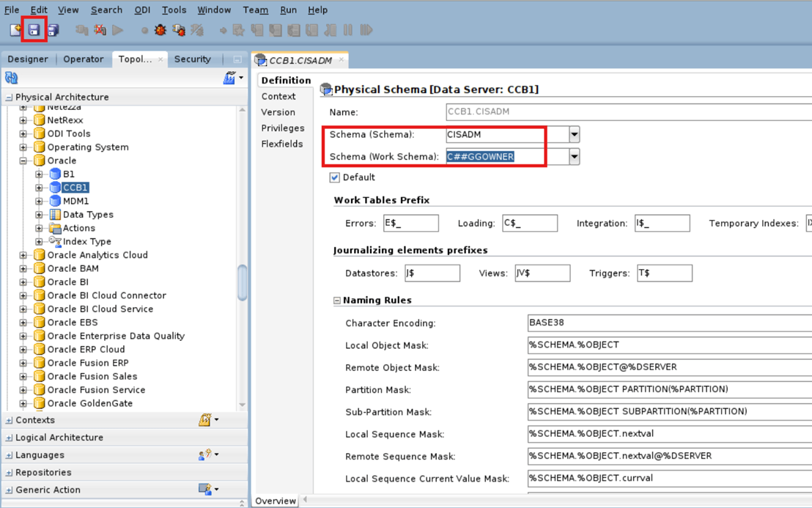Click the CCB1 data server icon
The image size is (812, 508).
pos(55,188)
